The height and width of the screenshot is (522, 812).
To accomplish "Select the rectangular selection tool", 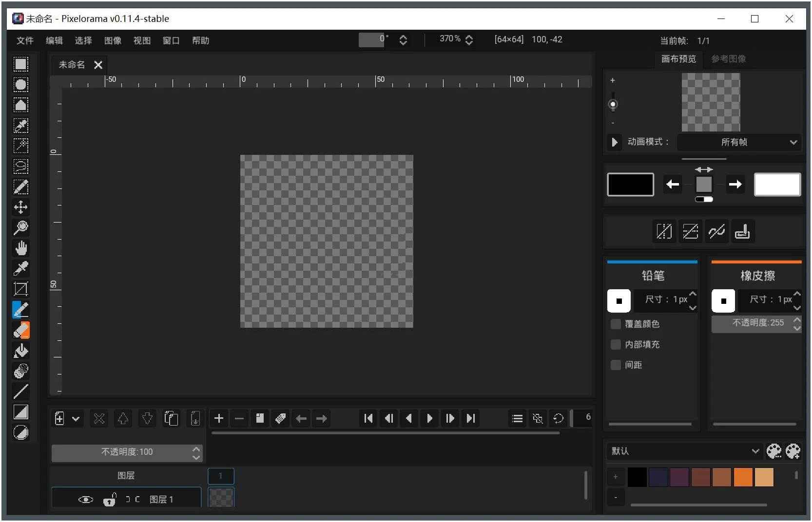I will (x=20, y=64).
